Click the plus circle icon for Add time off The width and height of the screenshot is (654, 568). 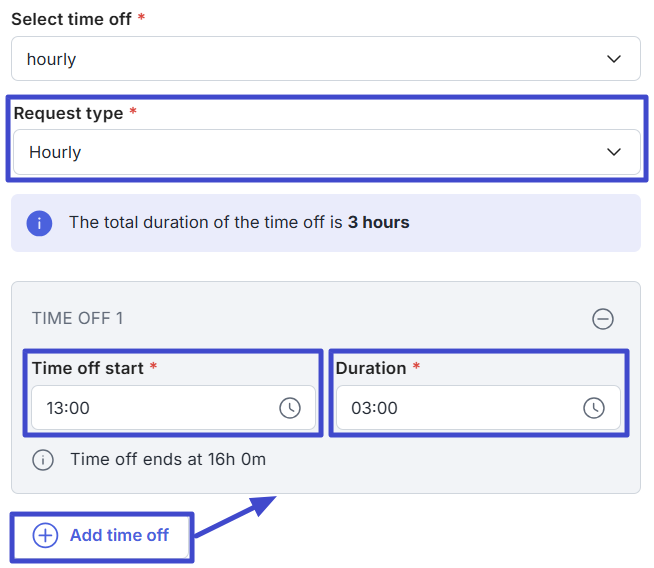(x=45, y=535)
